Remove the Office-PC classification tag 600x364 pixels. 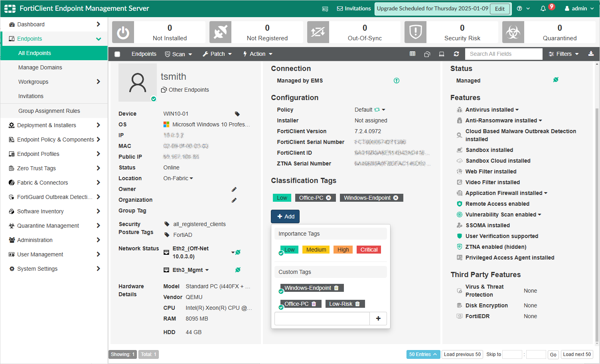328,198
